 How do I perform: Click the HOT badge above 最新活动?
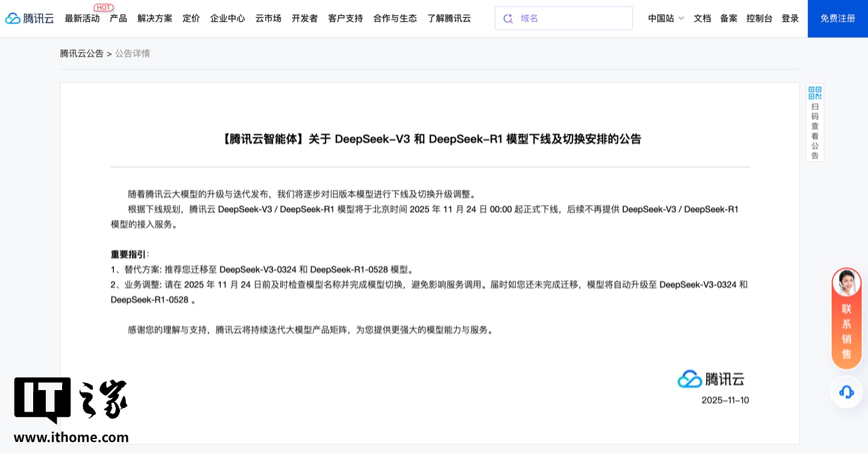pyautogui.click(x=104, y=7)
